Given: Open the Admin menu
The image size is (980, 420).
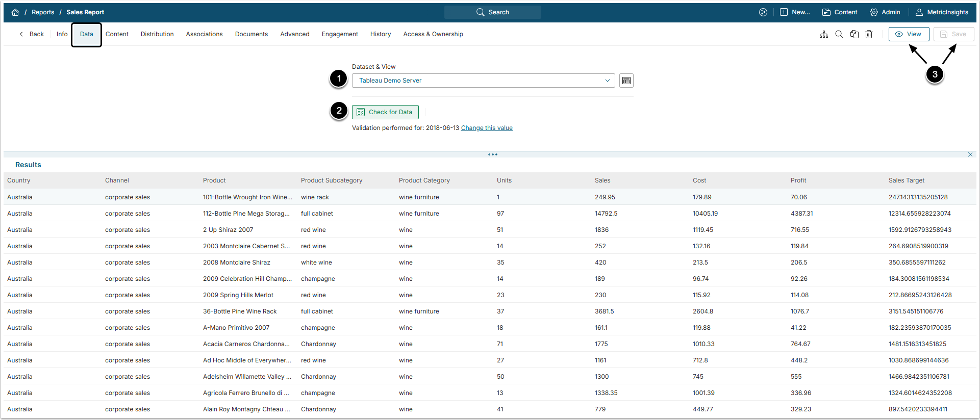Looking at the screenshot, I should click(x=885, y=12).
